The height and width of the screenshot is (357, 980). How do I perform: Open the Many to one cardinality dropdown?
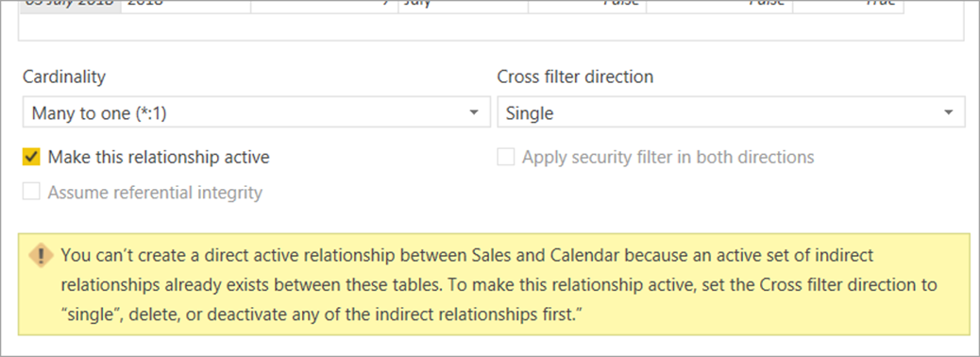click(256, 113)
